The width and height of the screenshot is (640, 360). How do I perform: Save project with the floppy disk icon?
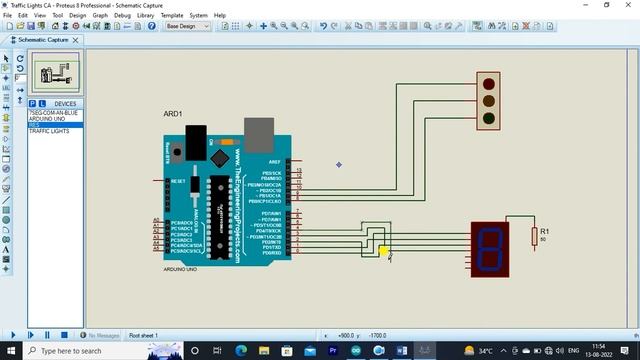(31, 26)
